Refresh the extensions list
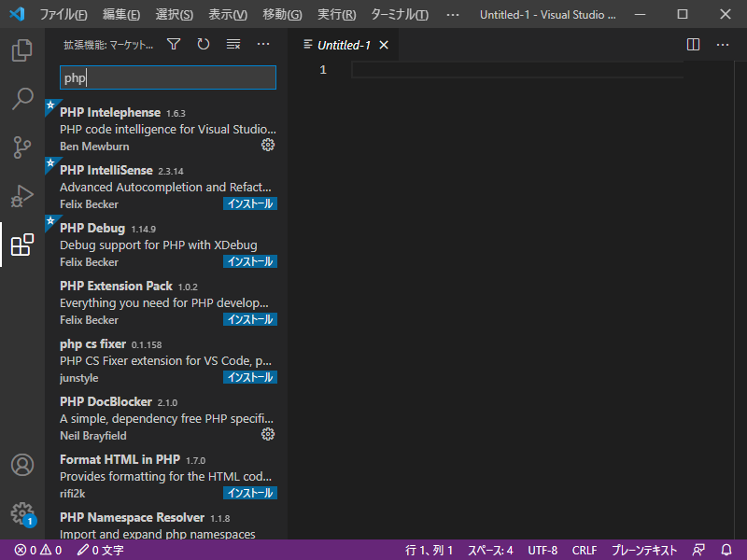Screen dimensions: 747x560 (x=204, y=44)
